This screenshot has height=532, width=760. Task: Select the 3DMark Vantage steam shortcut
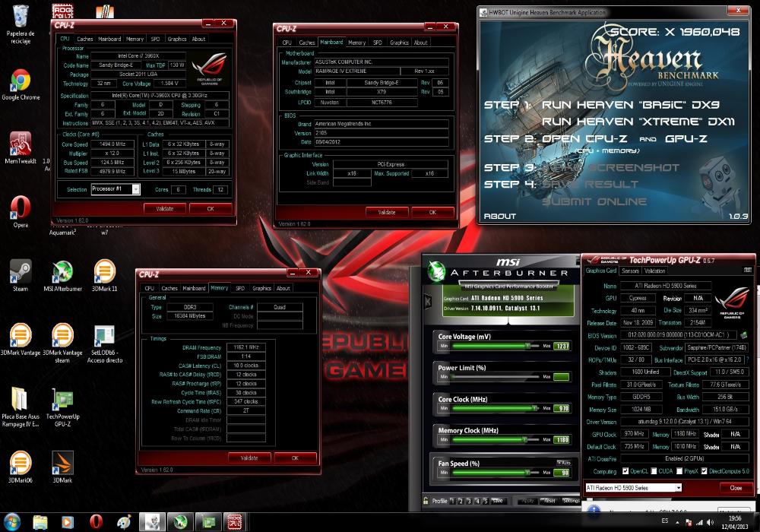pyautogui.click(x=62, y=343)
